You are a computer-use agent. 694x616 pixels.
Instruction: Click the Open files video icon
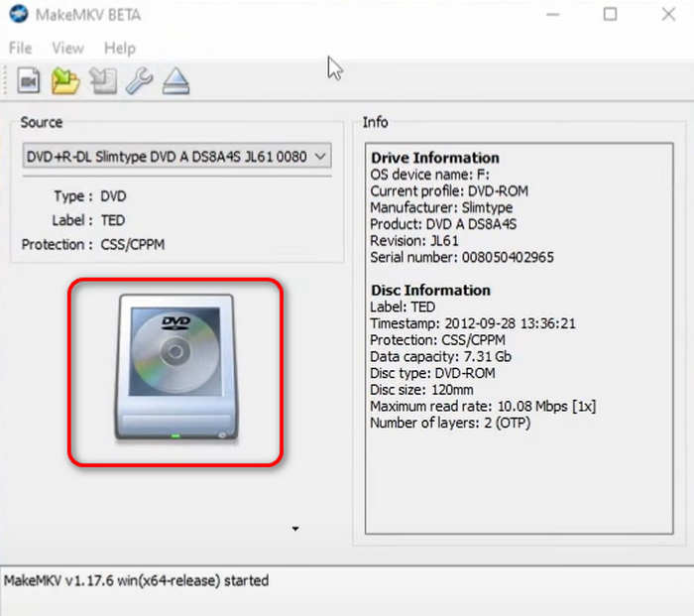click(29, 80)
